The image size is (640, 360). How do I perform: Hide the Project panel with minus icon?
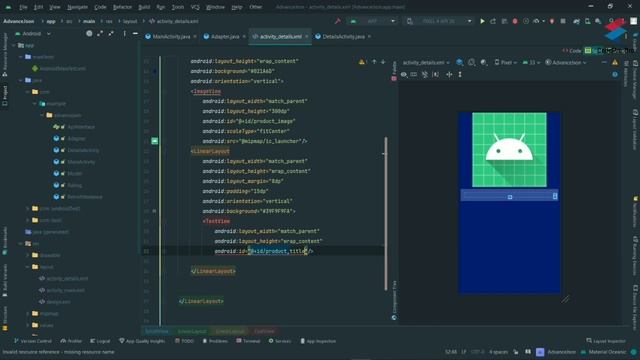coord(135,33)
